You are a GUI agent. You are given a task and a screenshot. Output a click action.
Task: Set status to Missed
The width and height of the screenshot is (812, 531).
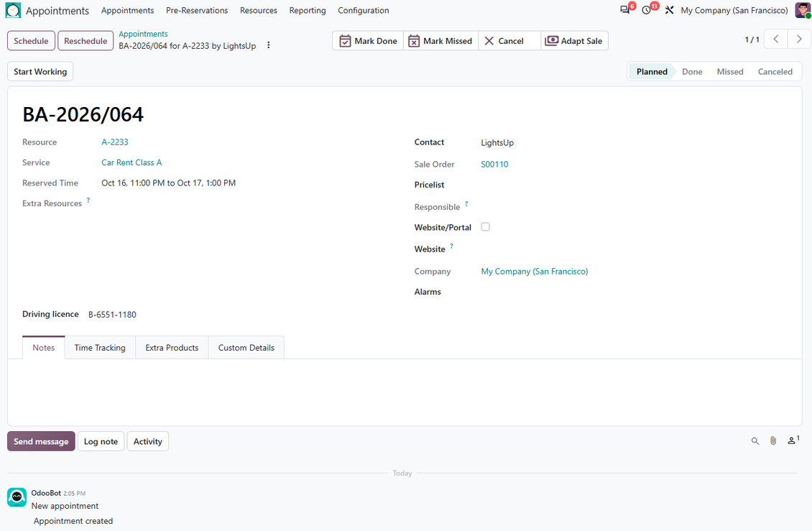729,71
